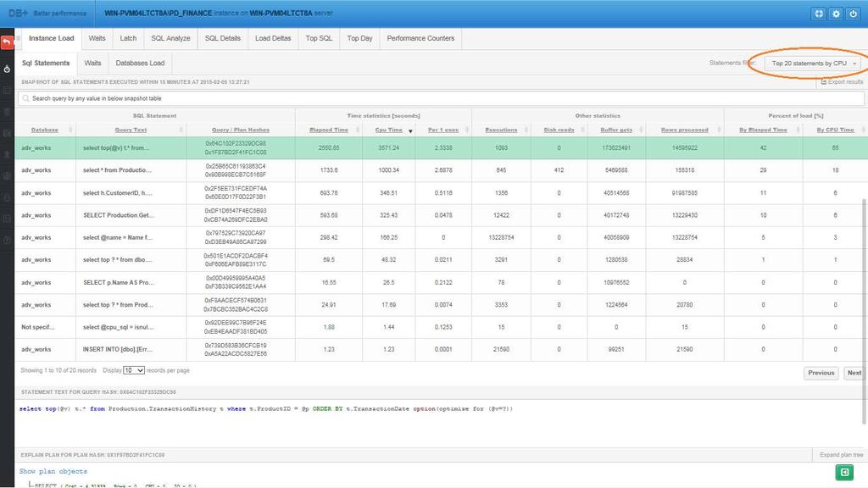Sort by By CPU Time column header
The image size is (868, 488).
[835, 130]
